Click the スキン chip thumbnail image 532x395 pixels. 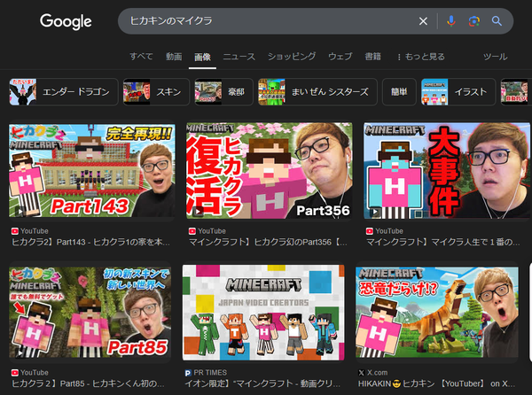coord(137,92)
